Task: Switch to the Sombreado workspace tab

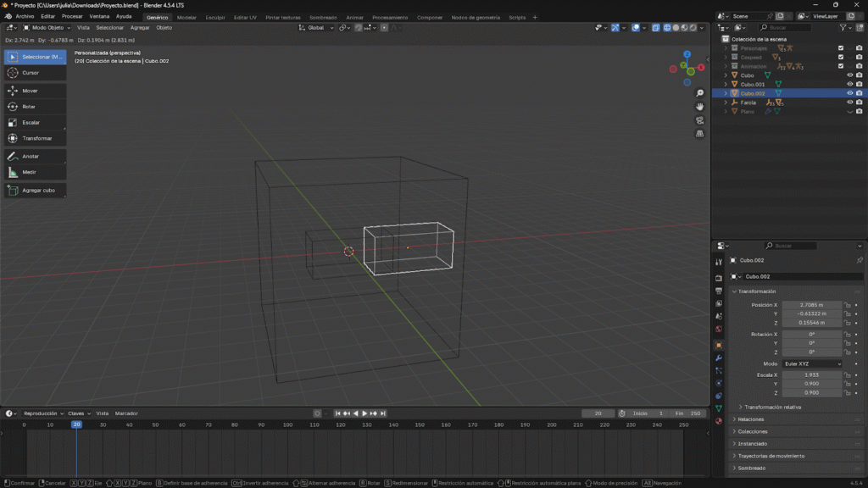Action: [x=322, y=17]
